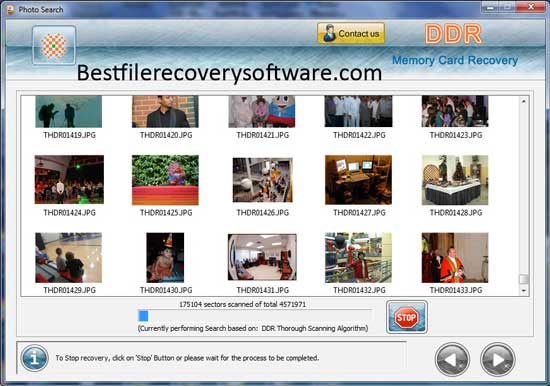Select the THDR01430.JPG child photo
This screenshot has width=550, height=386.
click(165, 258)
